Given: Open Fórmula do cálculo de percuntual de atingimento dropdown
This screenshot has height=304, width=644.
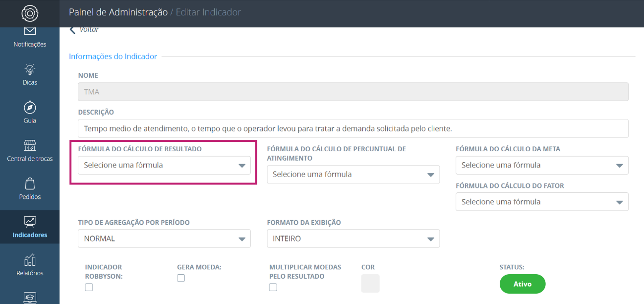Looking at the screenshot, I should (x=353, y=175).
